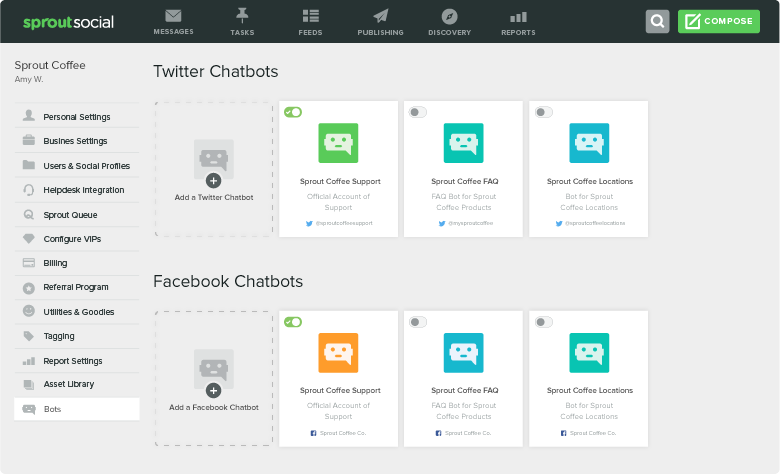This screenshot has width=780, height=475.
Task: Click the Sprout Social logo
Action: [x=69, y=22]
